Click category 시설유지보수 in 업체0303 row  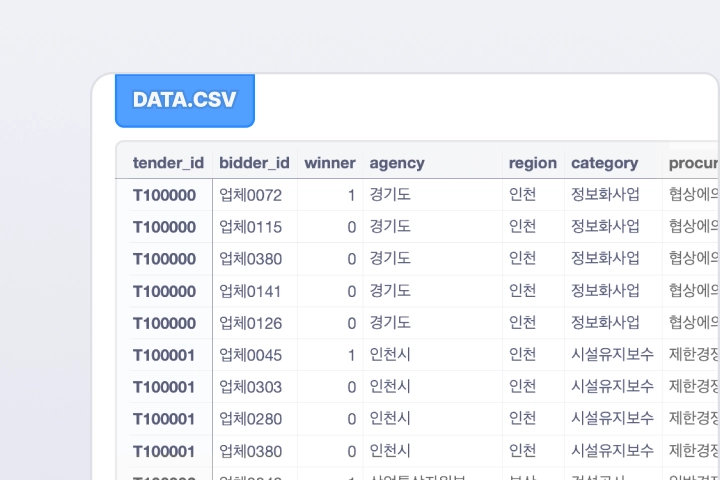[x=612, y=387]
